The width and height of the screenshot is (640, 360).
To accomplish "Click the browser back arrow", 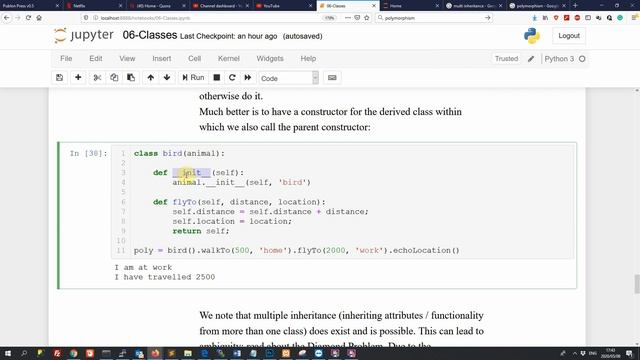I will pyautogui.click(x=7, y=18).
